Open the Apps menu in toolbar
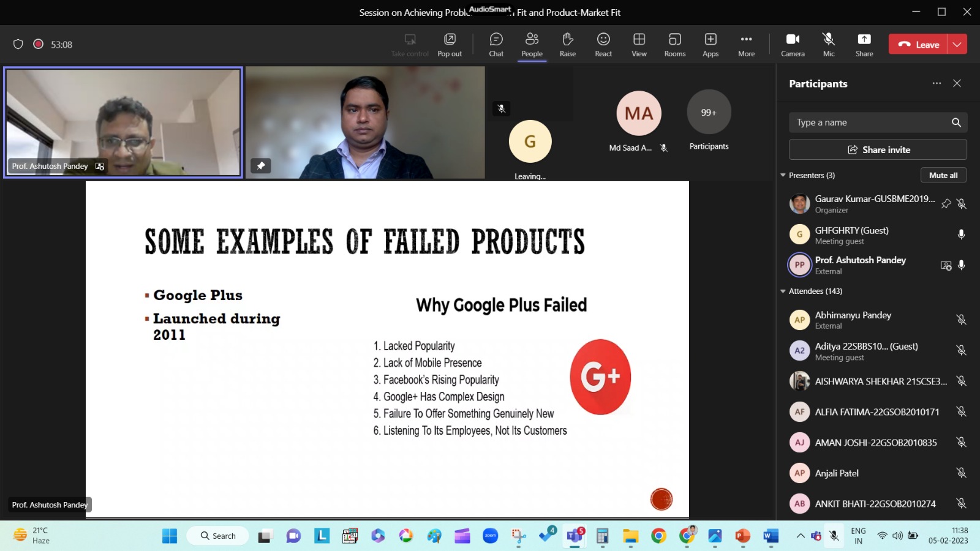The width and height of the screenshot is (980, 551). (710, 45)
